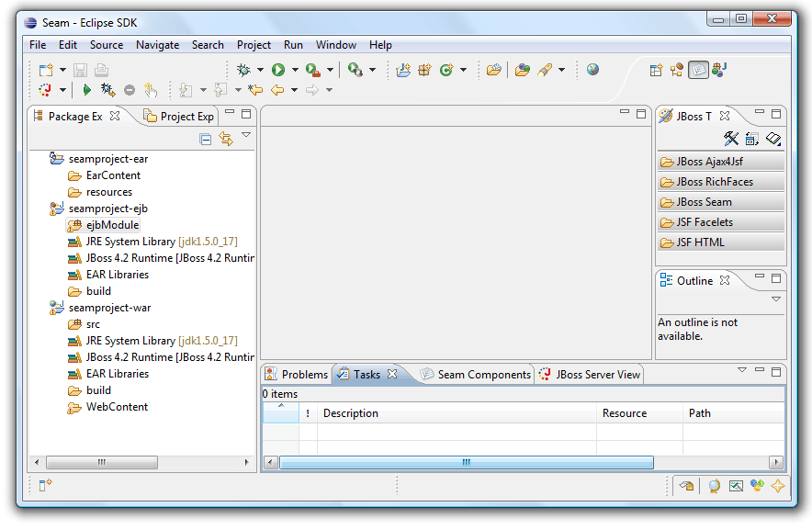
Task: Open the Navigate menu
Action: pyautogui.click(x=157, y=45)
